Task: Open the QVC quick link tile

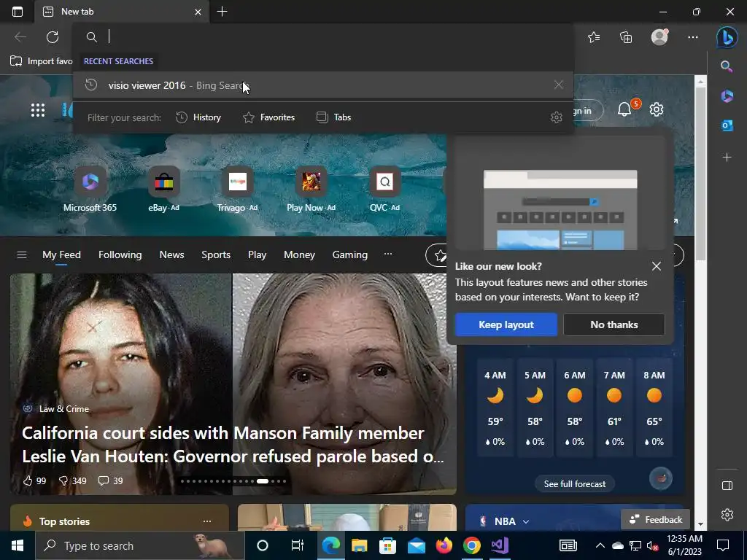Action: click(x=384, y=190)
